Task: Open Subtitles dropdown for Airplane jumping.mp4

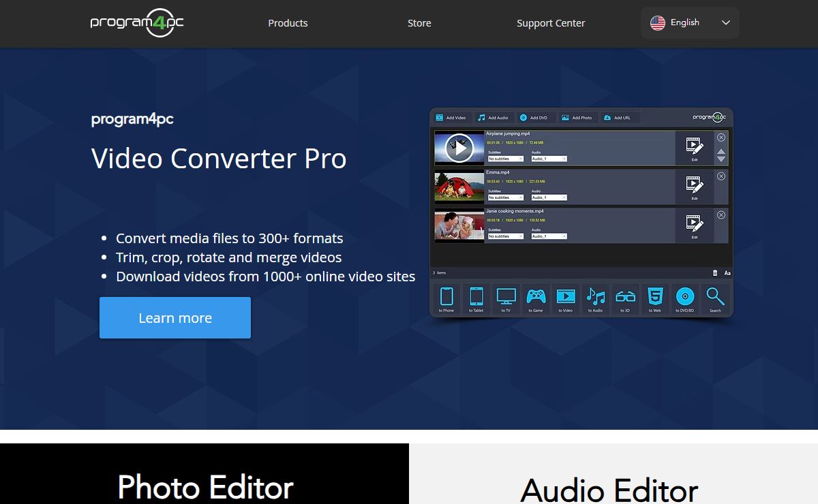Action: [506, 159]
